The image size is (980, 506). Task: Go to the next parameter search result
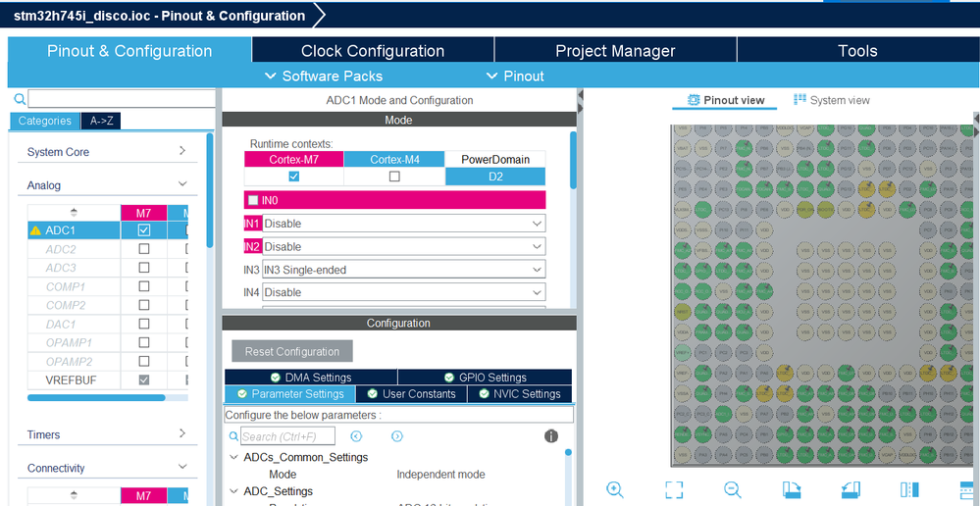397,436
